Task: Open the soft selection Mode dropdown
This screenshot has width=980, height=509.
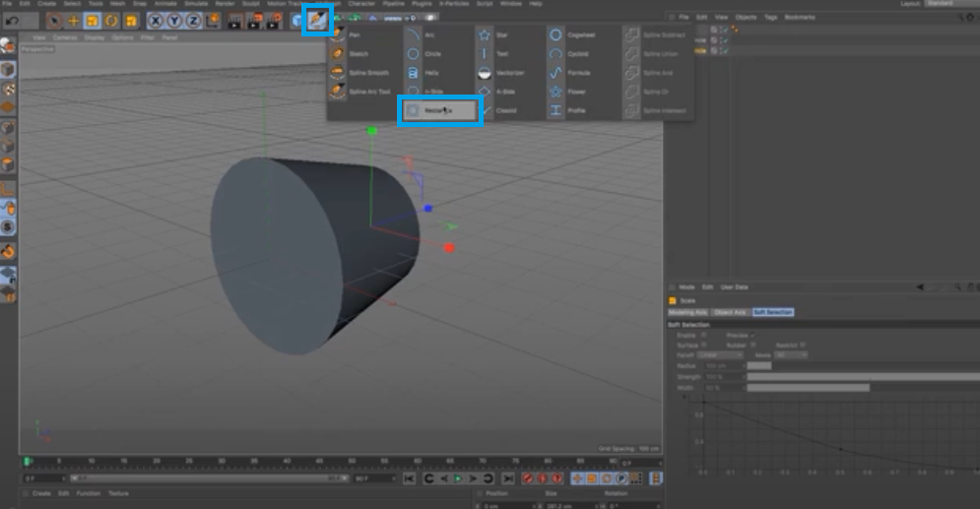Action: coord(791,354)
